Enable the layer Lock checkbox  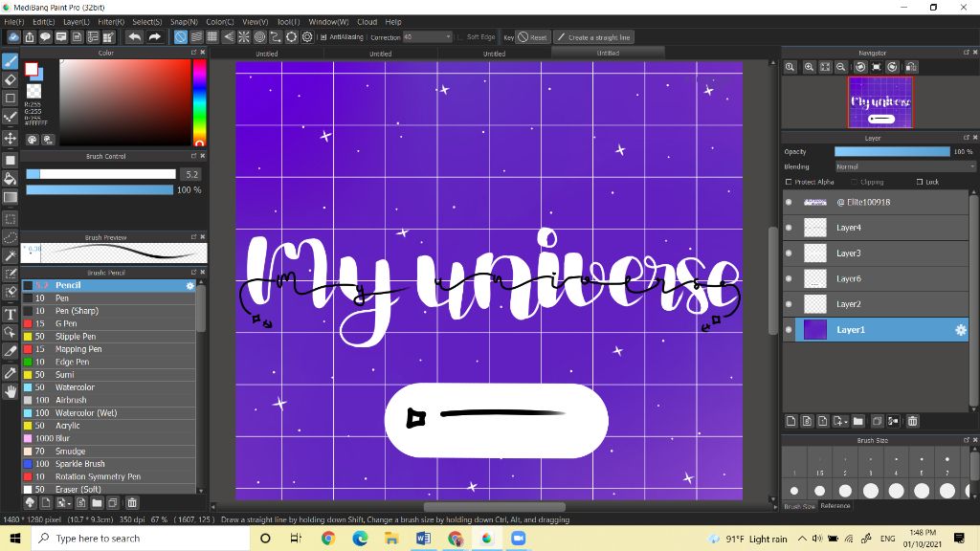[x=920, y=182]
